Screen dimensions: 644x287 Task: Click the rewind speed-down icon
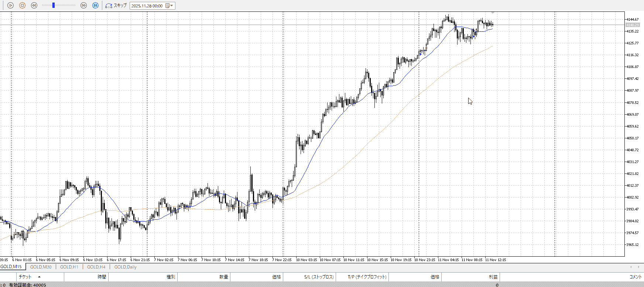click(34, 6)
